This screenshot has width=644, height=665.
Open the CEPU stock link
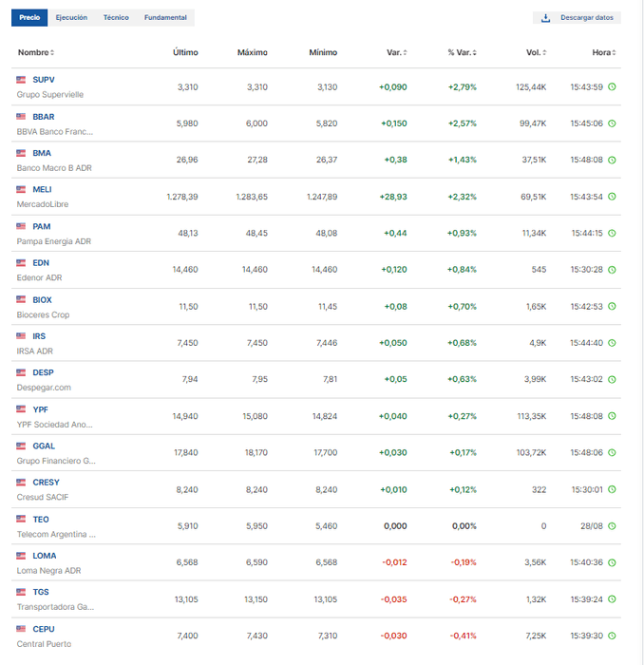click(44, 629)
